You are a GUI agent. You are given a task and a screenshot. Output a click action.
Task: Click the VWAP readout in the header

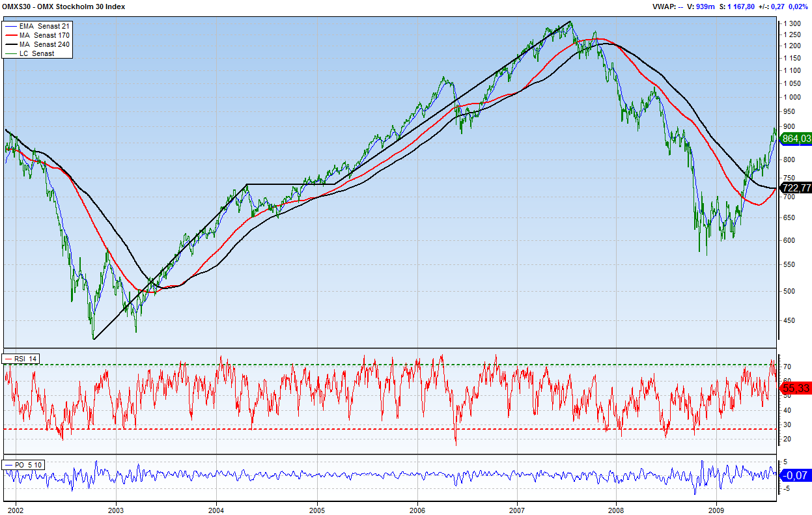coord(667,7)
